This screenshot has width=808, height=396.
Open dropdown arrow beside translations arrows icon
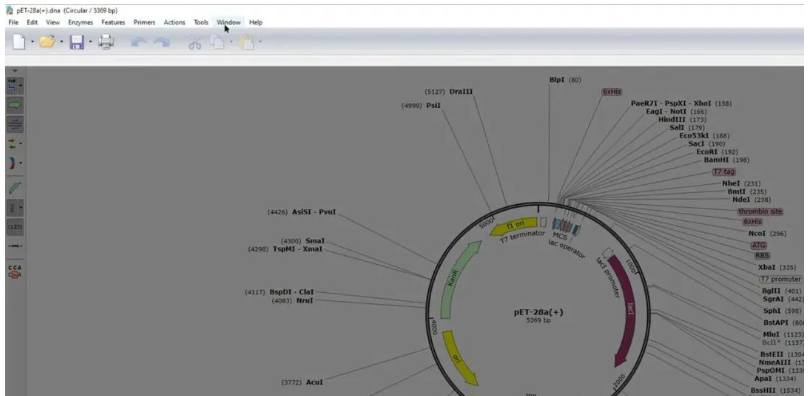(21, 144)
